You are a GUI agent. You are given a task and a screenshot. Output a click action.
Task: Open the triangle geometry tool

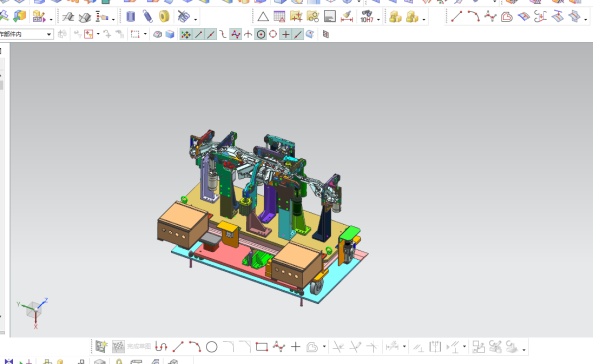coord(263,17)
